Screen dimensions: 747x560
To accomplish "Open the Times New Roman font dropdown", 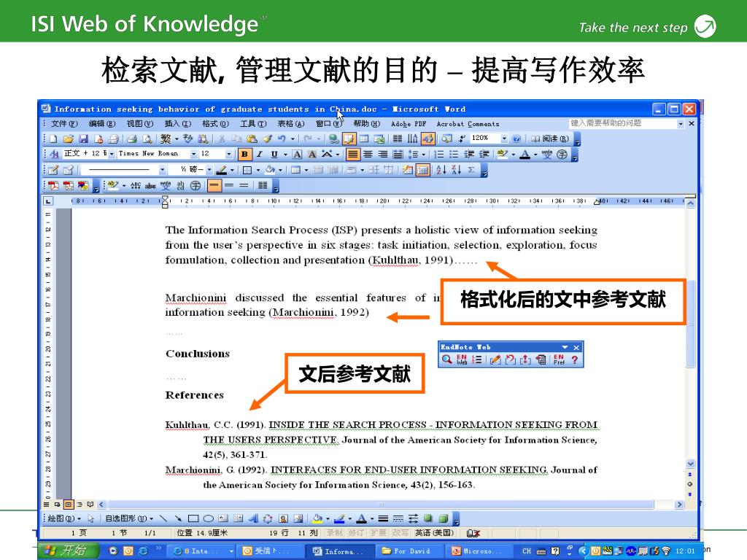I will 193,153.
